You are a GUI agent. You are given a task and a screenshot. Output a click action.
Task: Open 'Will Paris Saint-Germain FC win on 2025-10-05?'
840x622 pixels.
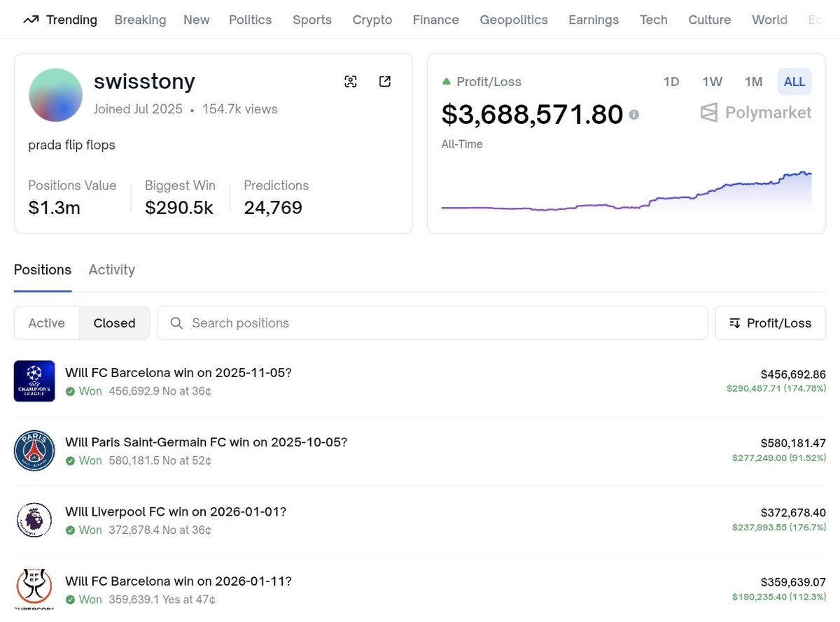click(x=206, y=442)
